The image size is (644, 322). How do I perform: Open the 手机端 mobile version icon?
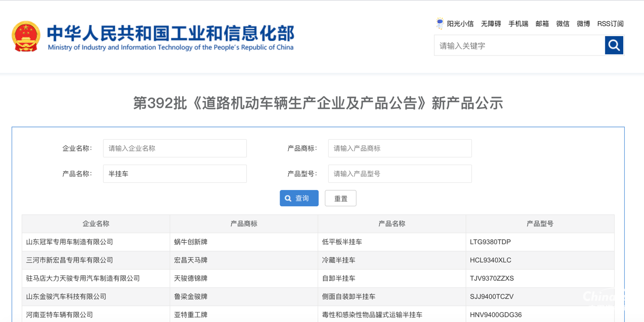pyautogui.click(x=518, y=23)
